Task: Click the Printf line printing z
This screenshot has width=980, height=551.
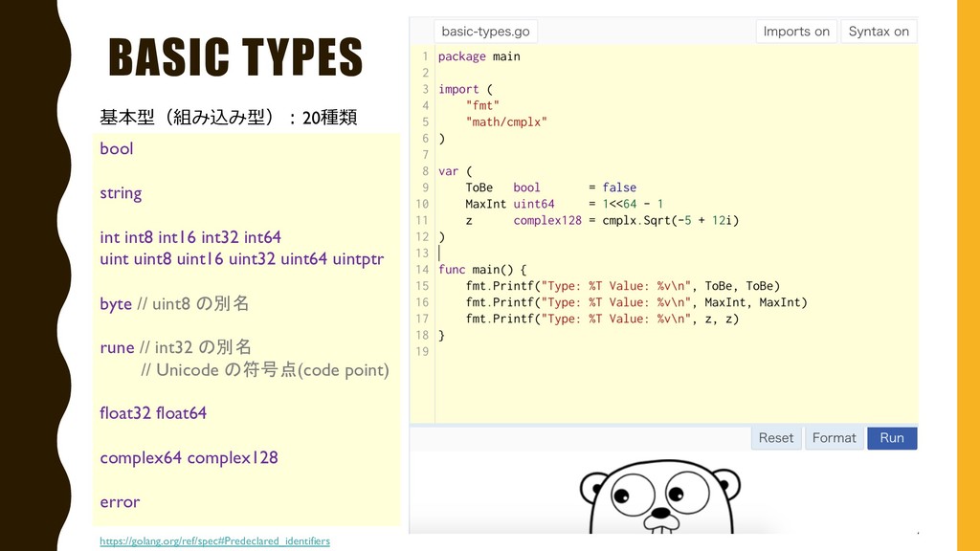Action: pyautogui.click(x=602, y=319)
